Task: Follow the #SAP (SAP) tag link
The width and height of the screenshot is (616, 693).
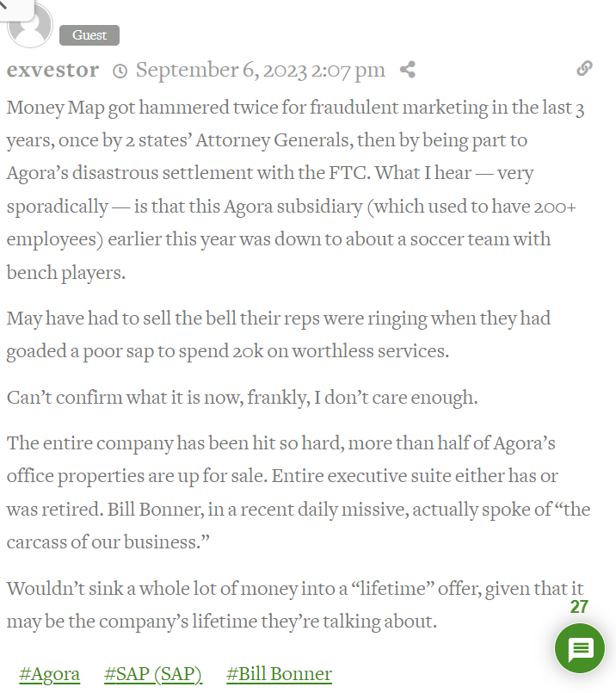Action: (153, 674)
